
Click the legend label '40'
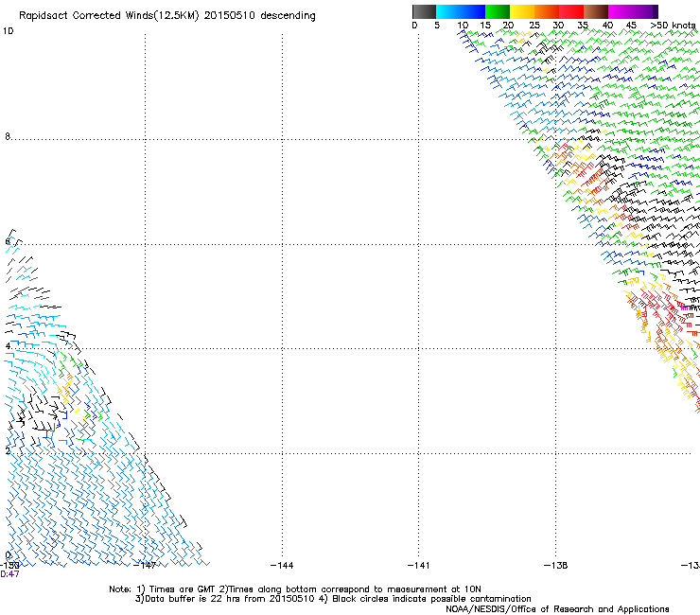[607, 25]
